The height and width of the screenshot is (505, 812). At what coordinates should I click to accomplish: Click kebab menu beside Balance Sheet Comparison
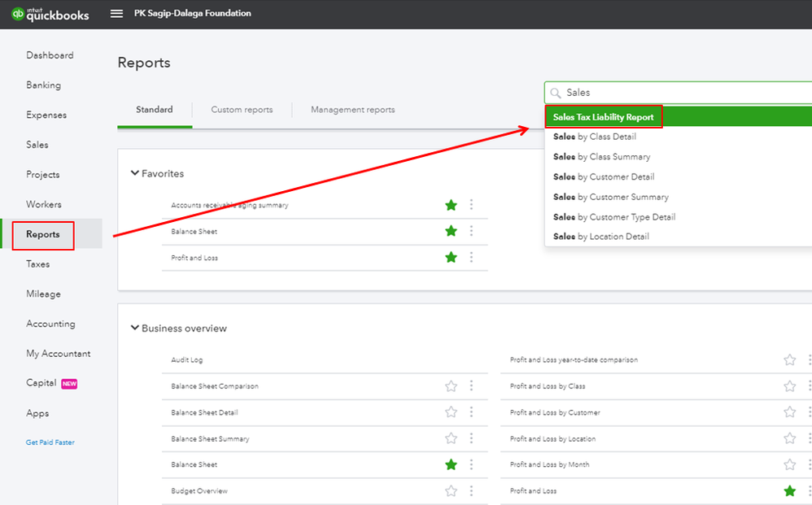471,386
